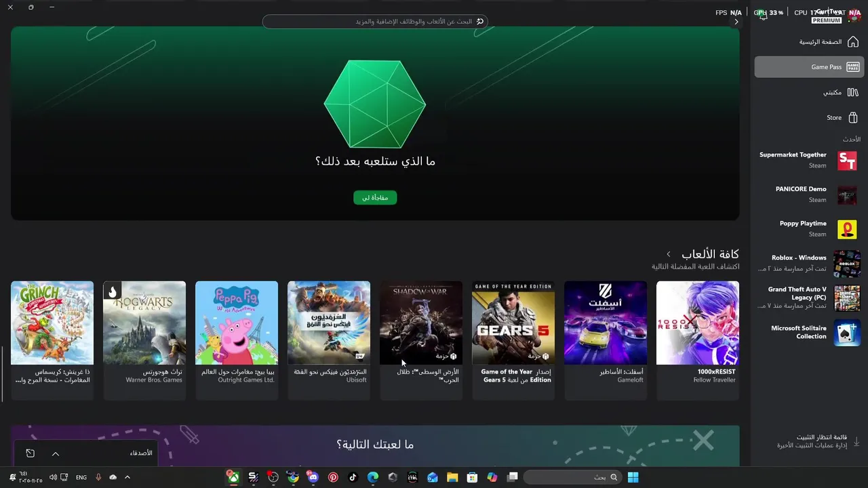Open the Store sidebar item
The image size is (868, 488).
pyautogui.click(x=809, y=117)
